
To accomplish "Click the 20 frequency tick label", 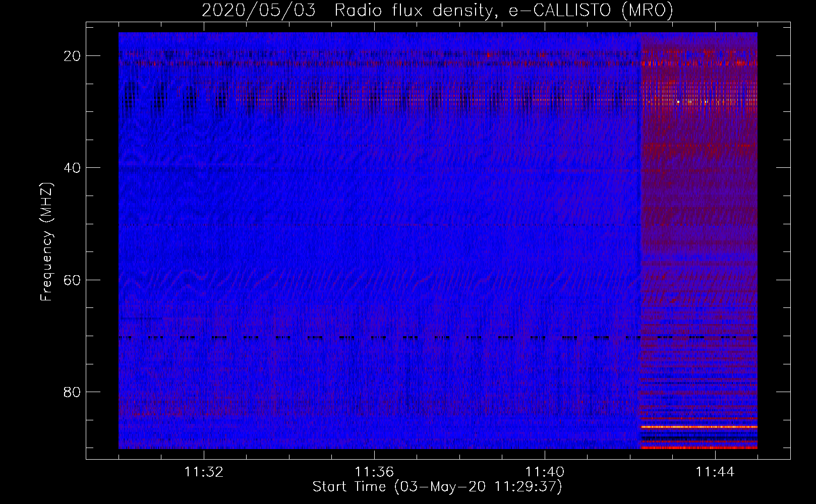I will (x=73, y=56).
